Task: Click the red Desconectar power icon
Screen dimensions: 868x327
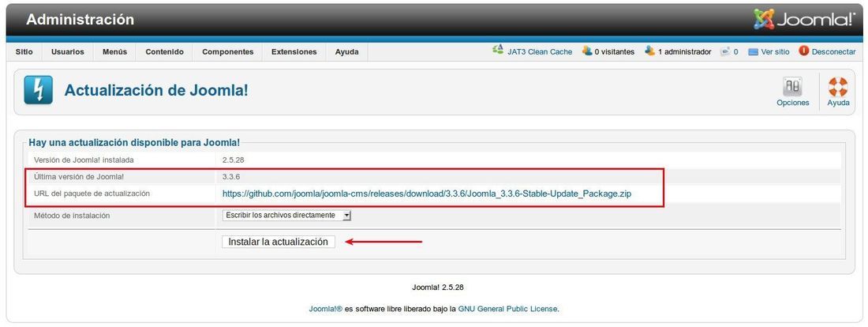Action: (x=804, y=51)
